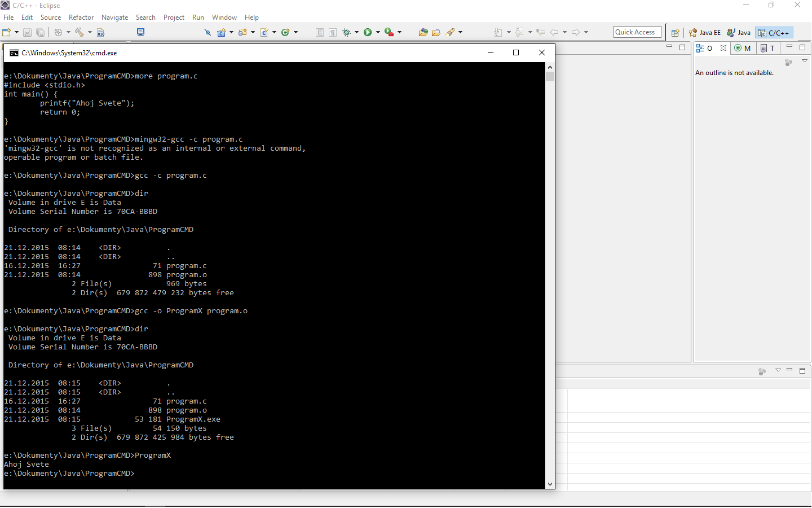Click the Skip All Breakpoints toolbar icon

pos(208,32)
